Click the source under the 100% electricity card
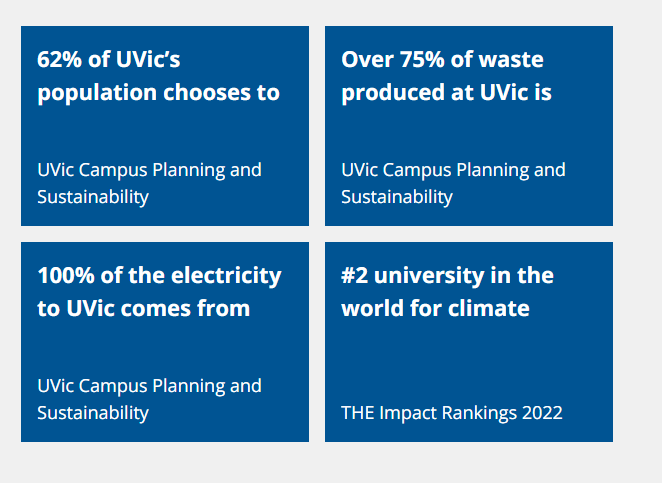 pyautogui.click(x=149, y=399)
